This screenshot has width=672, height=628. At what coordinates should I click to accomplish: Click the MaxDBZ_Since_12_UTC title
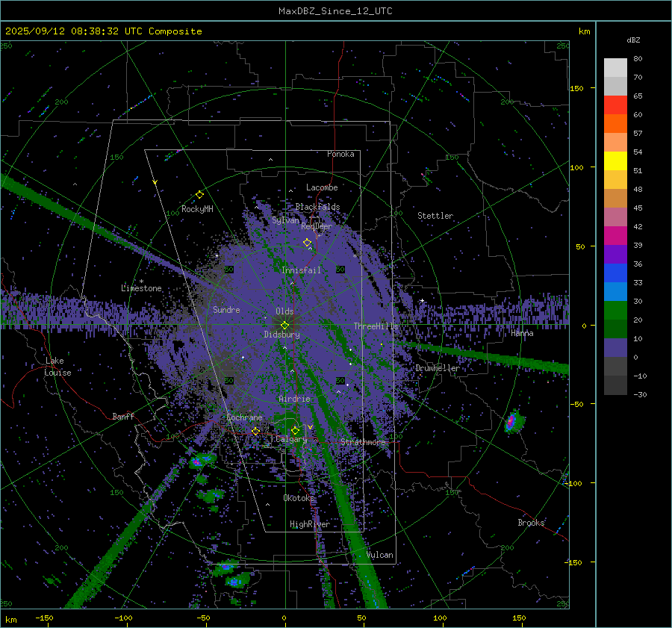[335, 11]
